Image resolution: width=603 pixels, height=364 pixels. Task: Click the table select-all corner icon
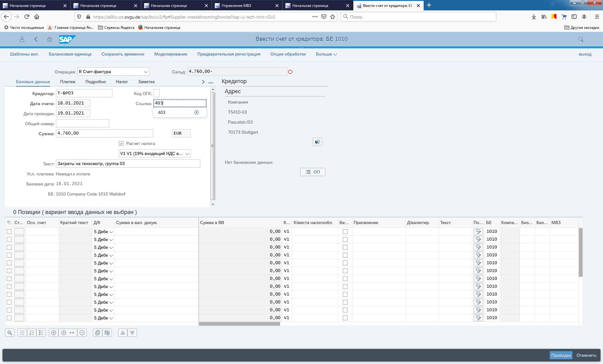9,222
